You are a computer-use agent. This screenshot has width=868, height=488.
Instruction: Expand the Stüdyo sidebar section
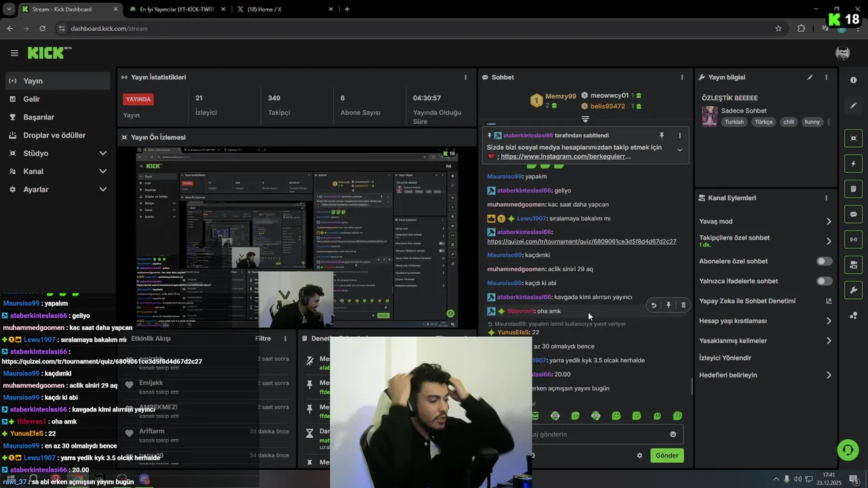pos(103,153)
